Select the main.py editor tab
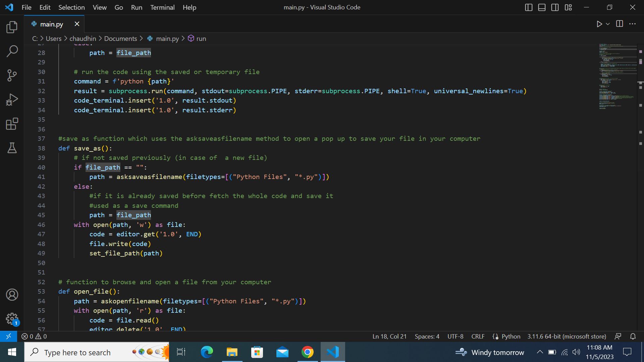644x362 pixels. click(x=51, y=24)
